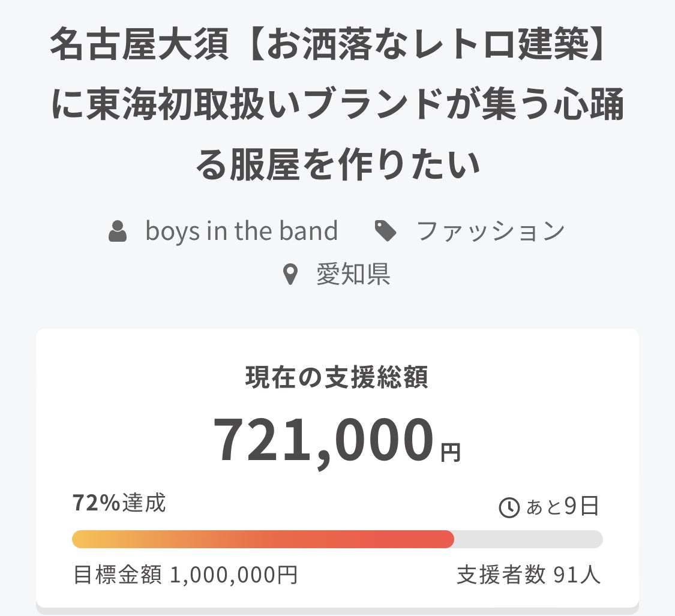The height and width of the screenshot is (616, 675).
Task: Click the filled orange part of the progress bar
Action: [263, 539]
